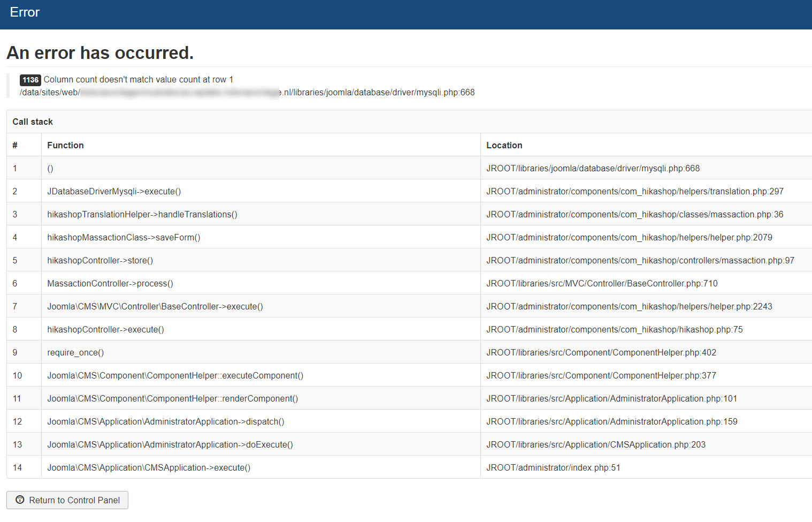Click the Location column header
Screen dimensions: 812x522
coord(504,145)
